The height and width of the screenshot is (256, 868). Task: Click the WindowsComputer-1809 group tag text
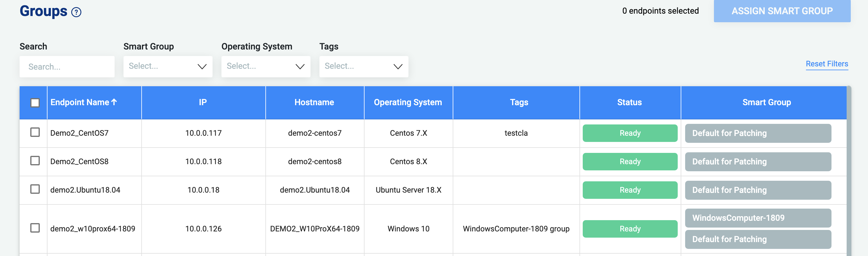[516, 229]
